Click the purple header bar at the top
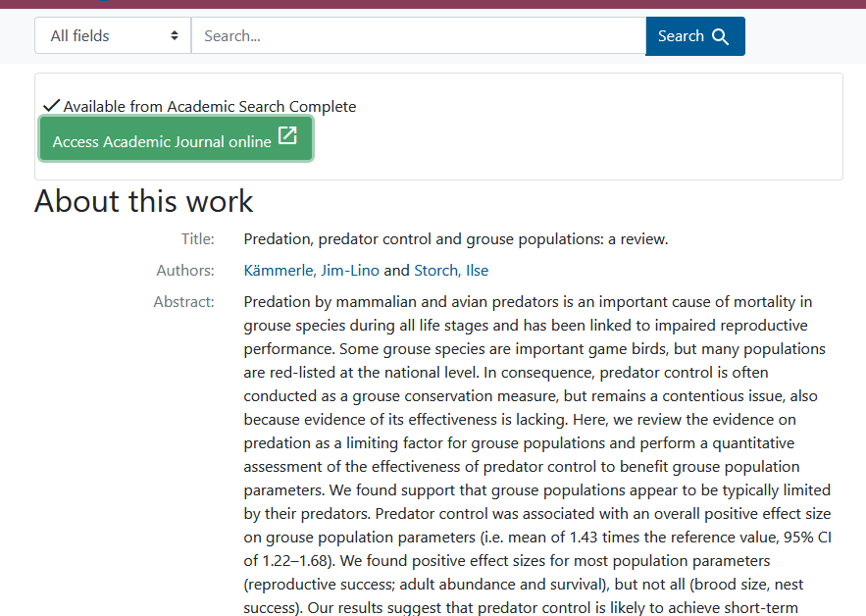Screen dimensions: 866x616 [433, 3]
